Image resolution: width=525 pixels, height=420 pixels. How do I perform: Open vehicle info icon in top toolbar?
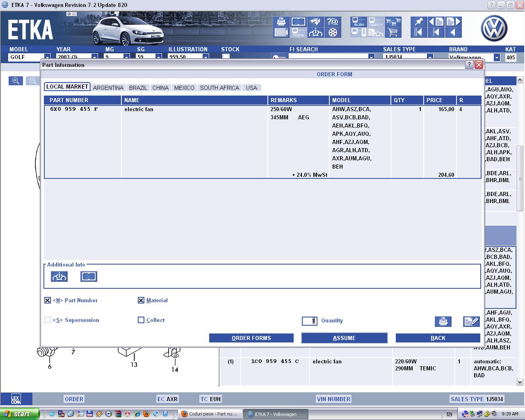pos(316,32)
